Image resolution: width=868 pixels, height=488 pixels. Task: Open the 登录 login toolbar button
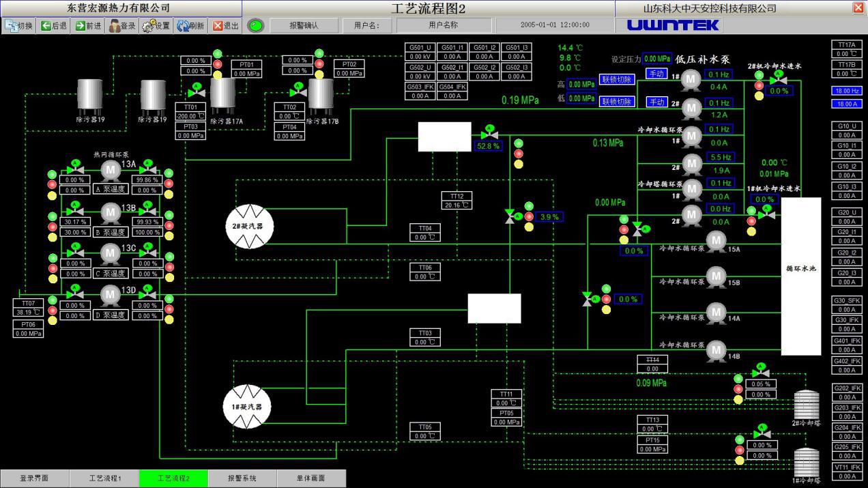pos(124,26)
